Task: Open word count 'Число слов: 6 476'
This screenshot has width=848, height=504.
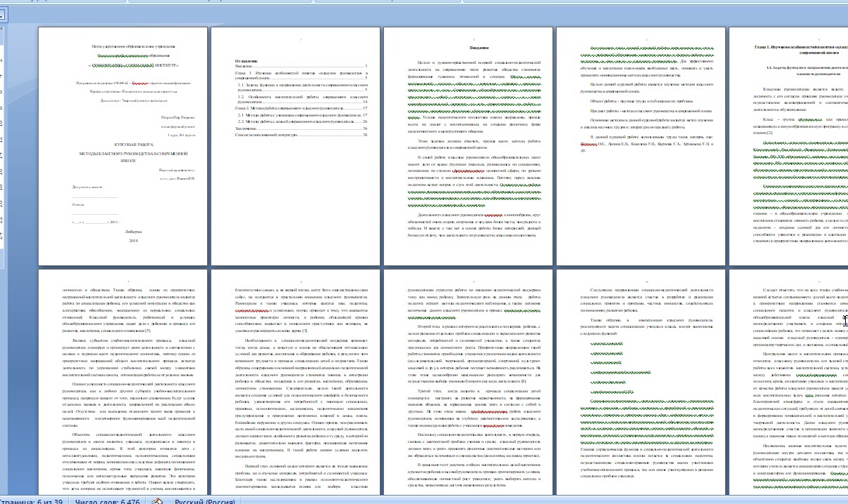Action: click(x=109, y=500)
